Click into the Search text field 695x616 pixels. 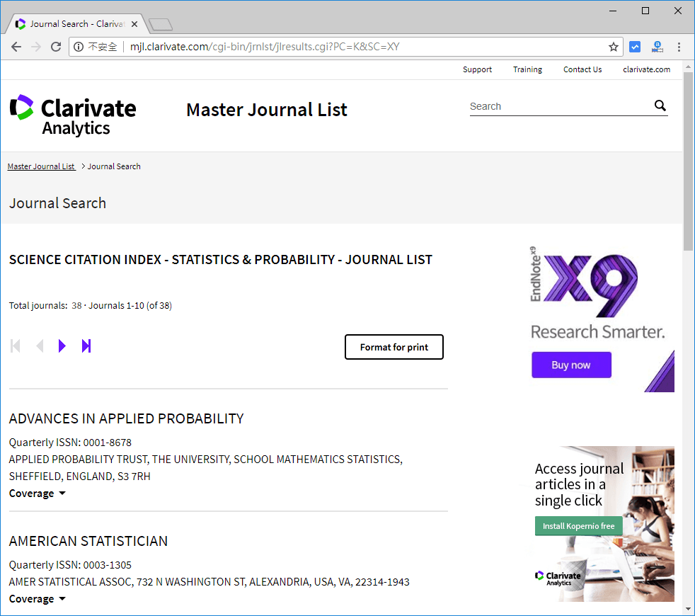(559, 106)
